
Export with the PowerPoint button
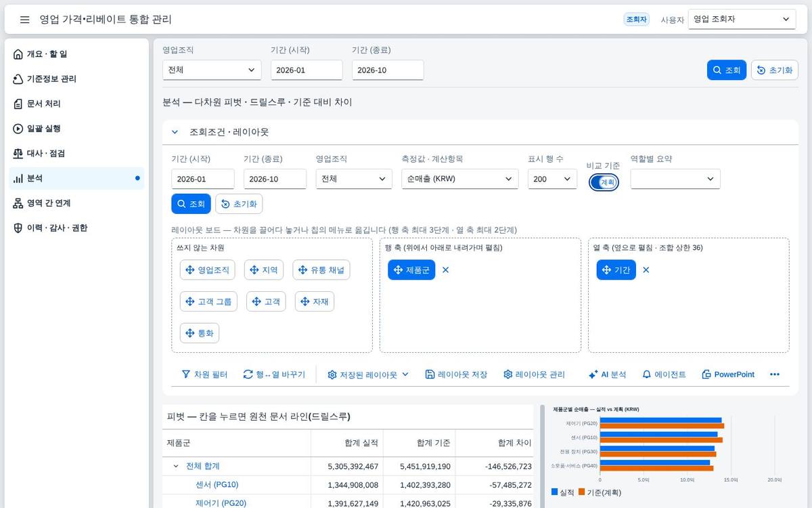point(728,375)
